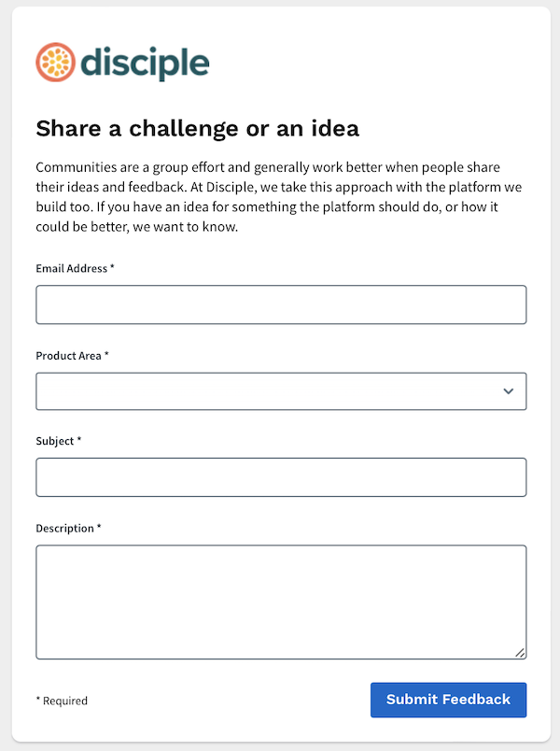Click the asterisk beside Subject
Screen dimensions: 560x751
coord(79,439)
